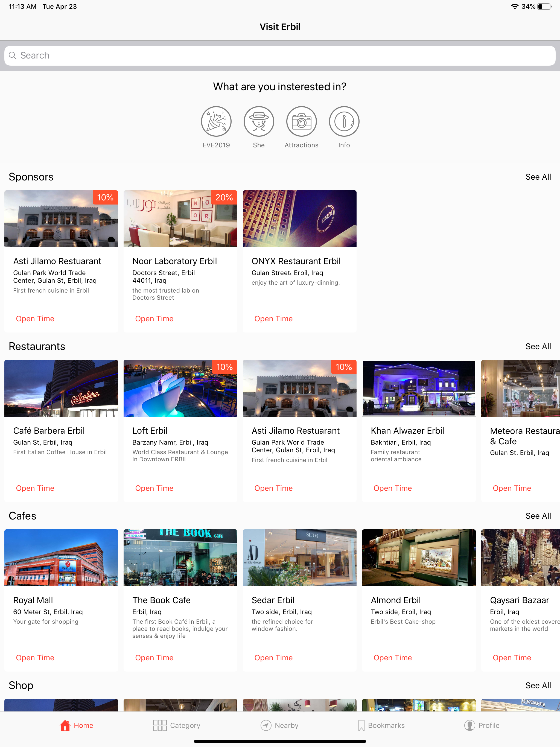560x747 pixels.
Task: Switch to the Profile tab
Action: [x=482, y=725]
